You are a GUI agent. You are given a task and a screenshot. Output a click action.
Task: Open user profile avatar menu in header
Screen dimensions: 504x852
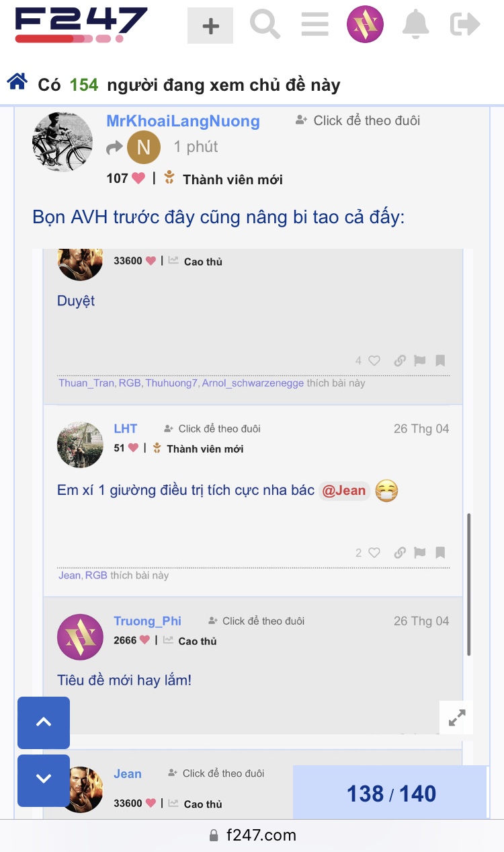tap(365, 25)
